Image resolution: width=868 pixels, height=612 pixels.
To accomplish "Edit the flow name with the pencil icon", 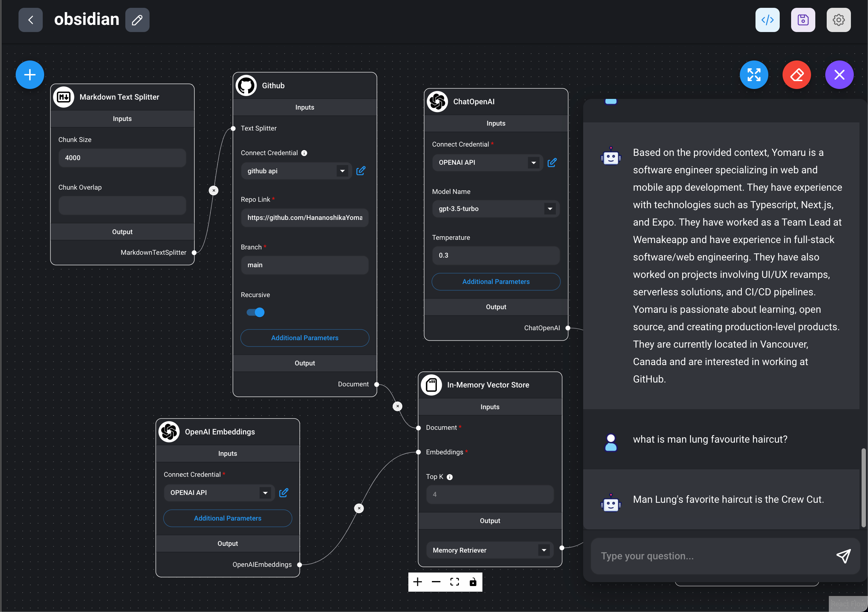I will [137, 20].
